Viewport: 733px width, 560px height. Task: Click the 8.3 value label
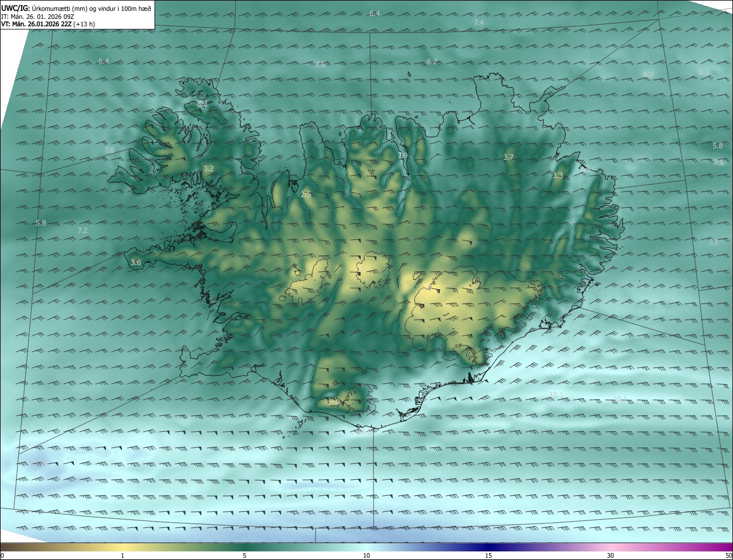[x=704, y=72]
